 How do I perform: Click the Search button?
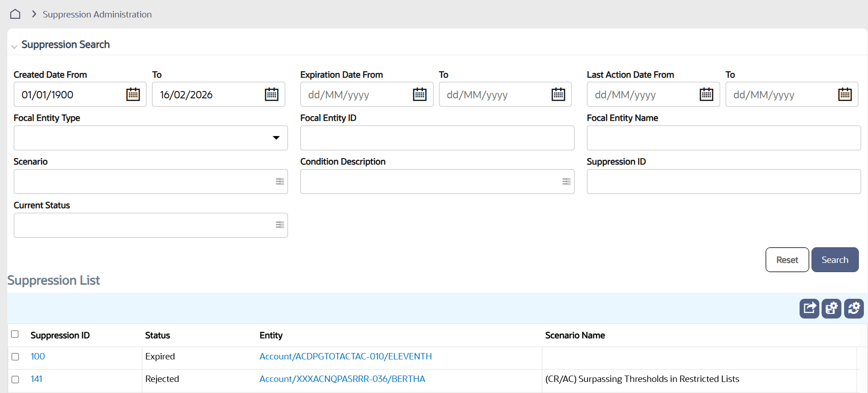835,260
